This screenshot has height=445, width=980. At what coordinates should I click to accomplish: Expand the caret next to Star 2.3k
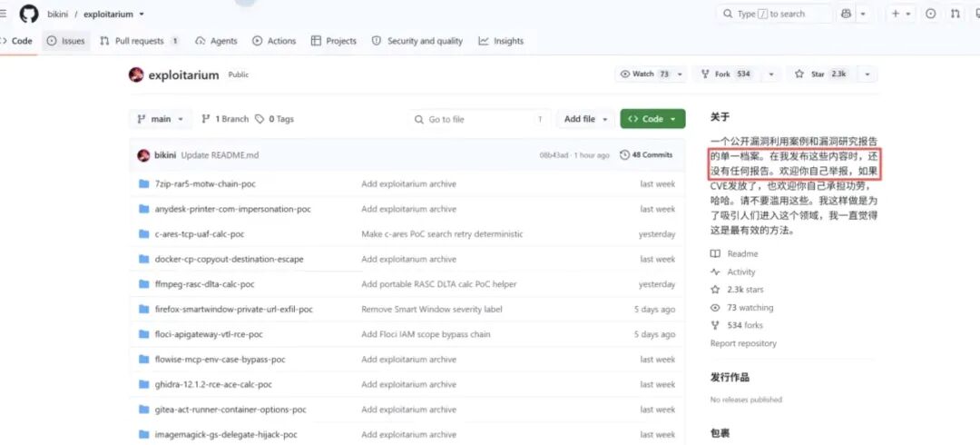point(867,74)
